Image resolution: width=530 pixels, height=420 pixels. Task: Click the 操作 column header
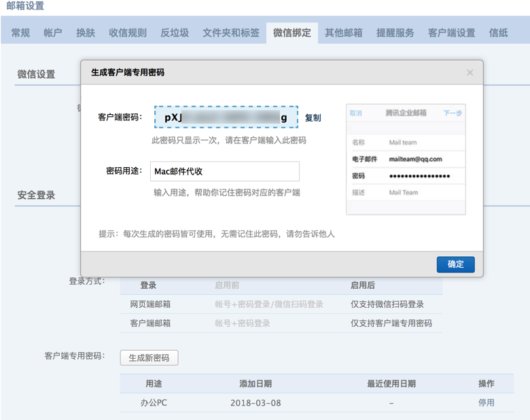coord(486,383)
